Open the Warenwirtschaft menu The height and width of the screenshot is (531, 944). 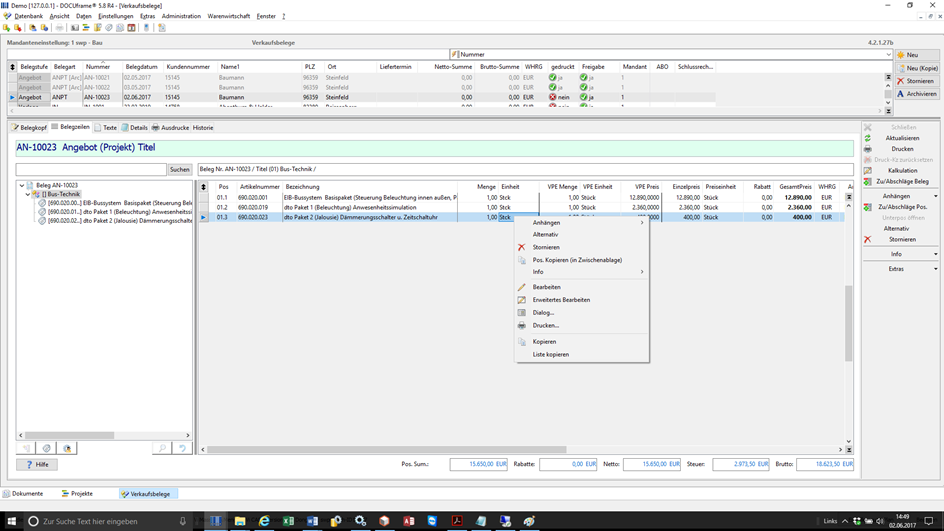click(x=229, y=16)
